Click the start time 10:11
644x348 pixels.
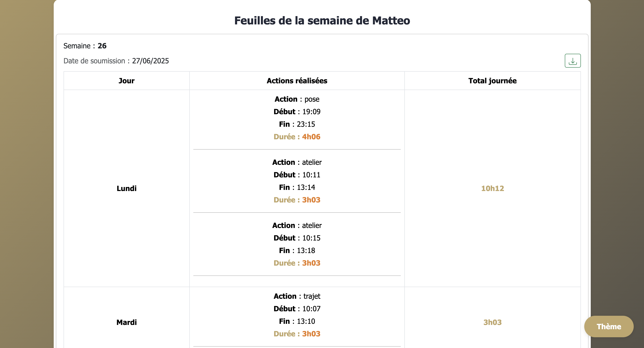(x=311, y=175)
